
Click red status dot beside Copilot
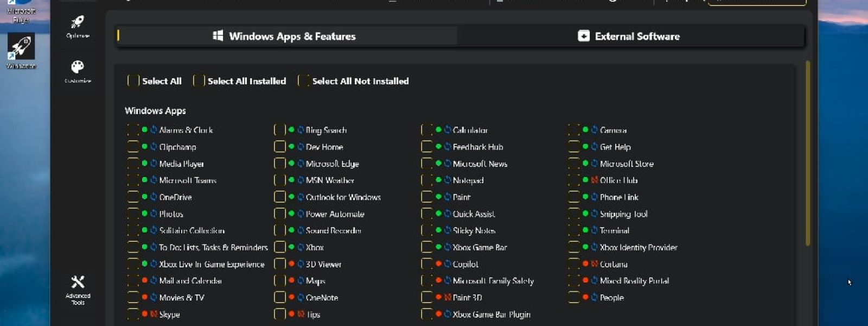point(438,264)
